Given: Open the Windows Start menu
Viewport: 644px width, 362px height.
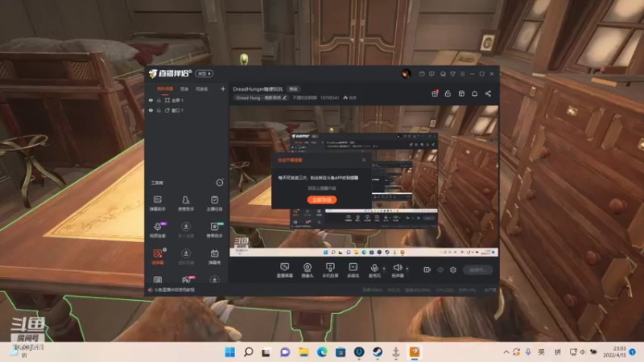Looking at the screenshot, I should [230, 352].
